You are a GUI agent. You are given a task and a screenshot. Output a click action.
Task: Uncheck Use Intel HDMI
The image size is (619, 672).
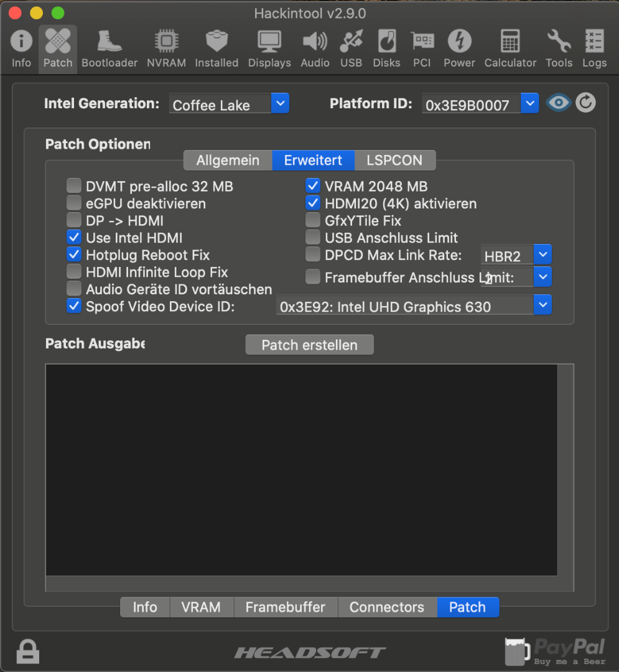tap(73, 237)
